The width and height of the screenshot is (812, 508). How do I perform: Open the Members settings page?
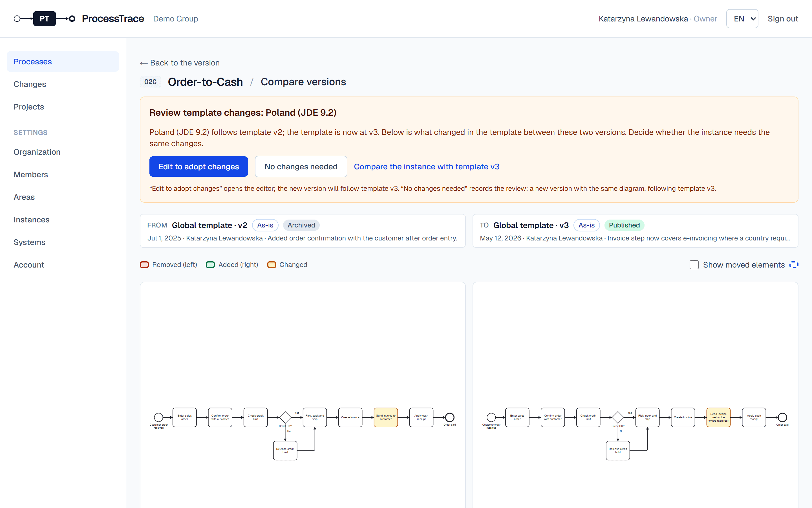coord(63,174)
